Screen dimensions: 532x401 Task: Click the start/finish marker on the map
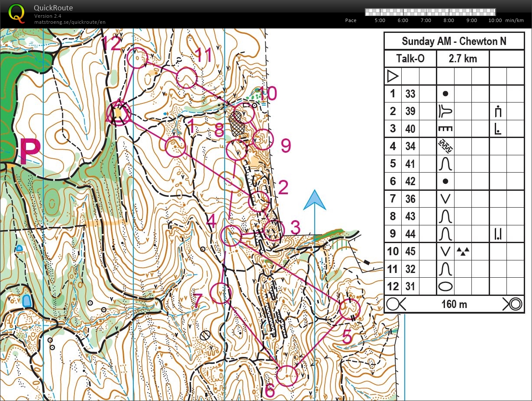coord(118,113)
